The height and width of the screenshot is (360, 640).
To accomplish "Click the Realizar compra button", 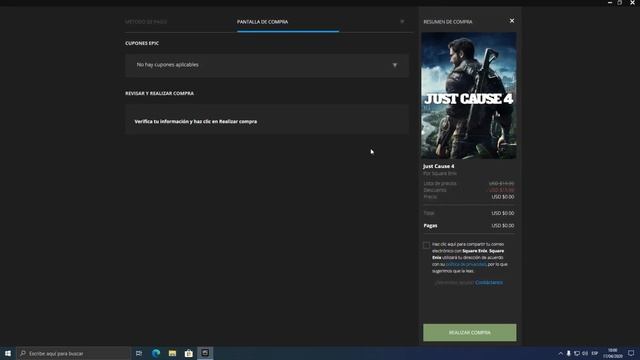I will (x=469, y=333).
